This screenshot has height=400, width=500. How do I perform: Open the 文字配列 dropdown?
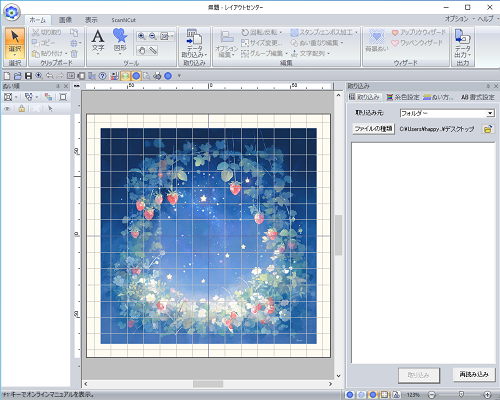tap(310, 53)
